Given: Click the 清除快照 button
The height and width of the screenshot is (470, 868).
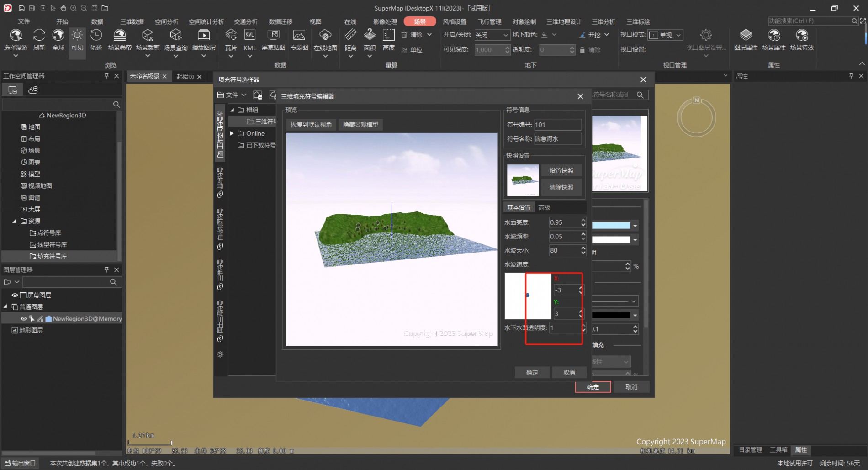Looking at the screenshot, I should [561, 187].
